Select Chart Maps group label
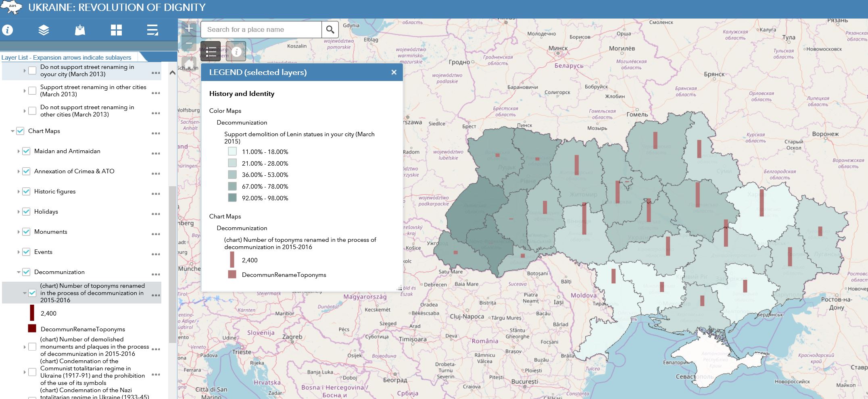Image resolution: width=868 pixels, height=399 pixels. (x=44, y=131)
